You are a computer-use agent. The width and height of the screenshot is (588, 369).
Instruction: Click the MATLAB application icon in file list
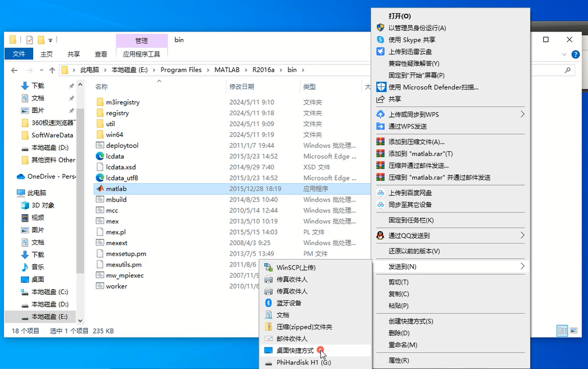pyautogui.click(x=100, y=189)
